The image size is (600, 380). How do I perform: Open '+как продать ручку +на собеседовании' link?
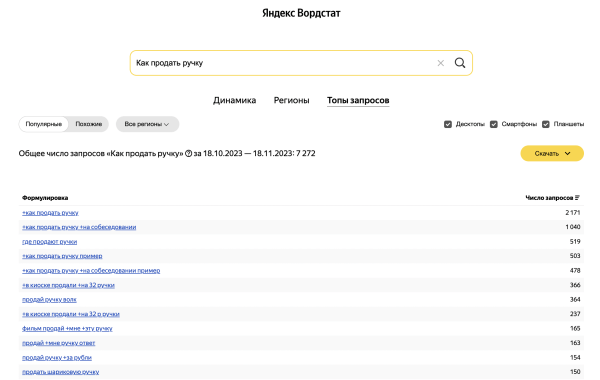pyautogui.click(x=79, y=227)
